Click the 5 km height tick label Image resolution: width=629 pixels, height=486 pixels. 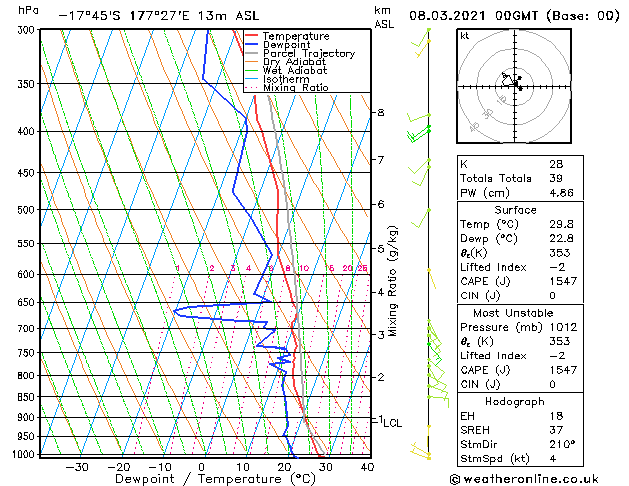coord(381,249)
